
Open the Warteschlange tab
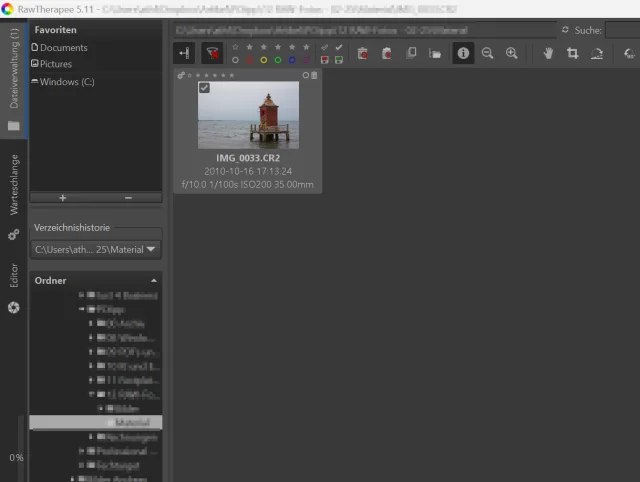point(14,183)
